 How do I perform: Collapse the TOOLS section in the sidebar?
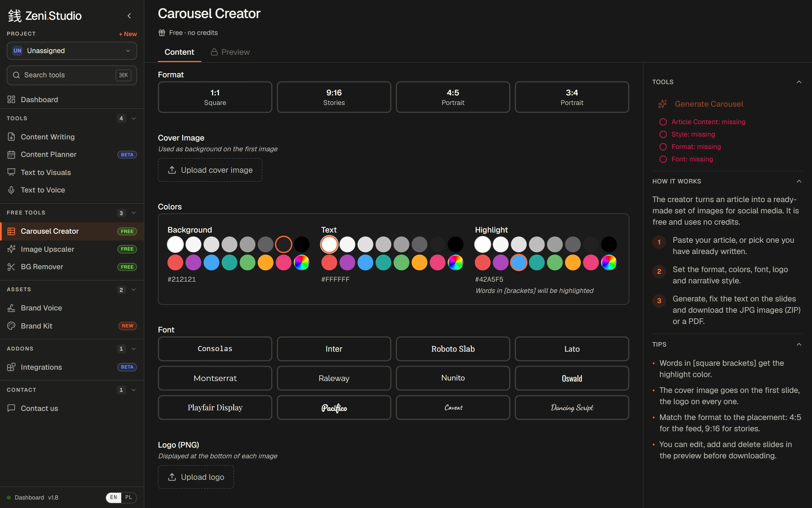(134, 118)
